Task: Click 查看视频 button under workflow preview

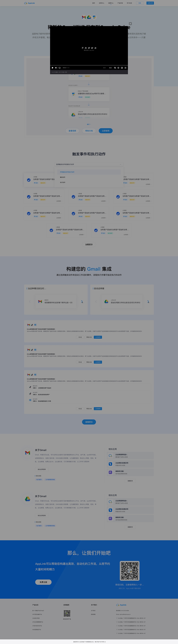Action: coord(72,131)
